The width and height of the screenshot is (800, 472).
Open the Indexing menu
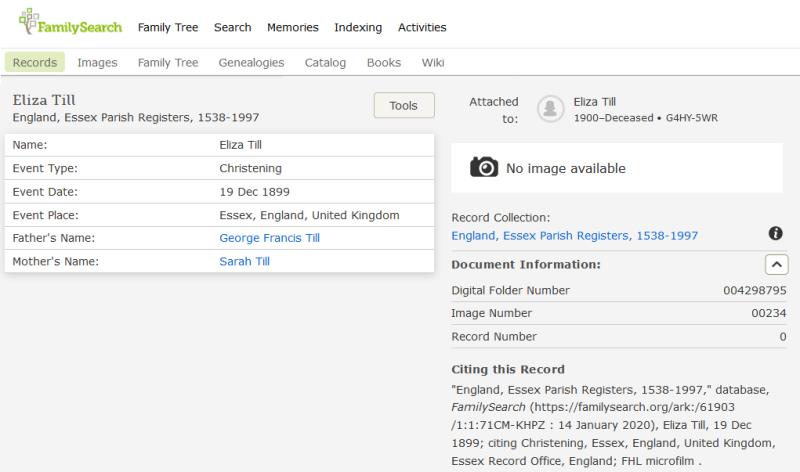[x=358, y=27]
